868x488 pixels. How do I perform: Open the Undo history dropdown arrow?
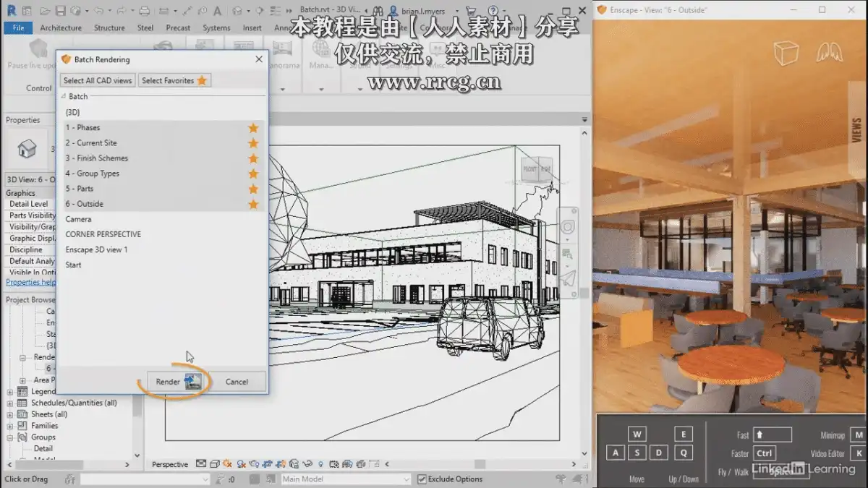[109, 12]
